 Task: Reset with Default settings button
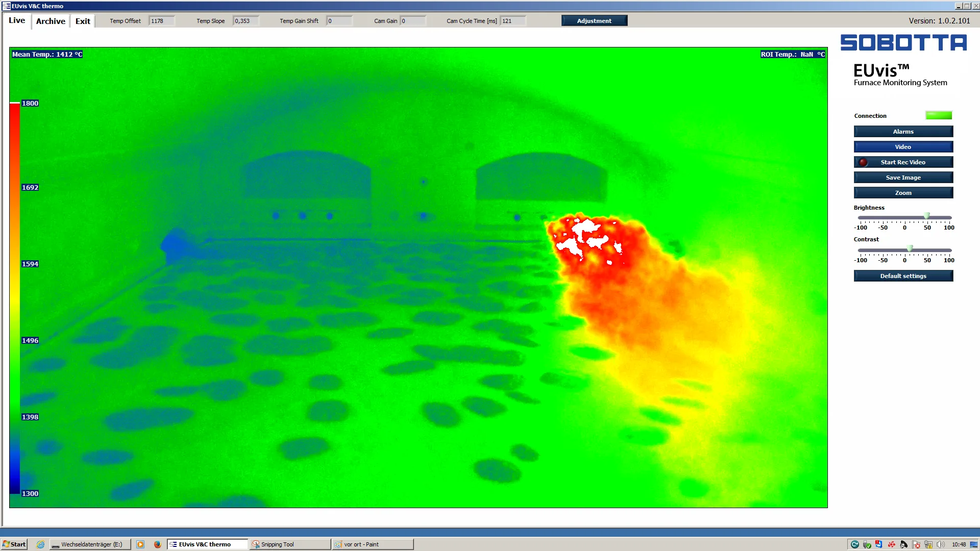coord(903,276)
